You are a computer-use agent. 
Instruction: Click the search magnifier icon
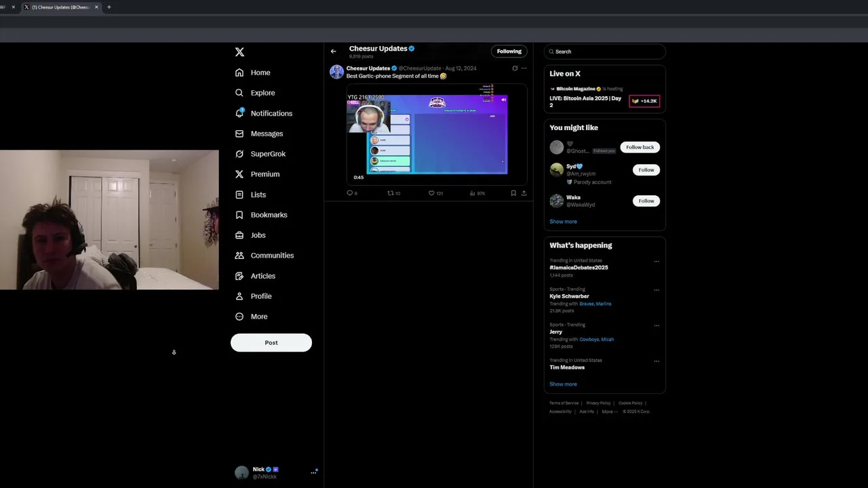pos(551,52)
